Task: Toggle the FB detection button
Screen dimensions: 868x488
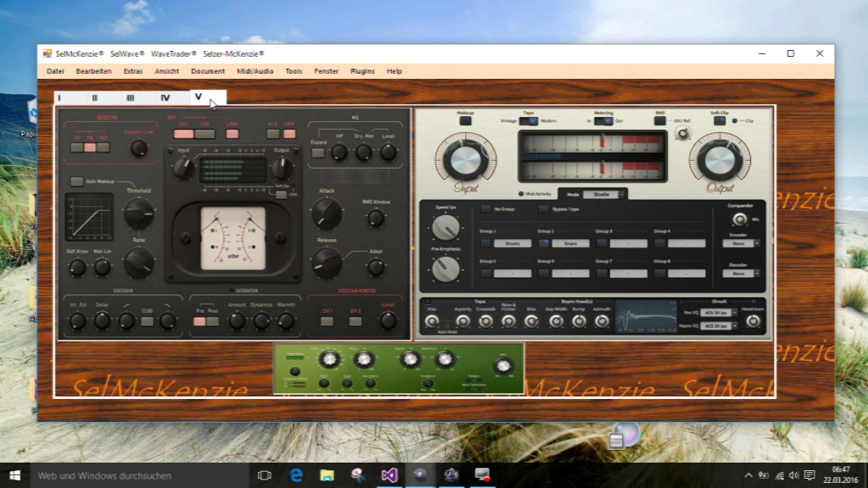Action: (90, 147)
